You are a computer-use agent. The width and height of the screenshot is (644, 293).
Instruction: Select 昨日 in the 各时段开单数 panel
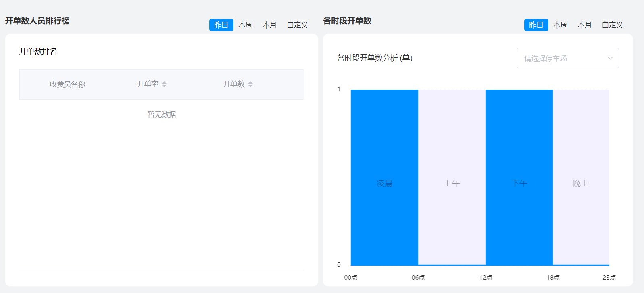point(536,25)
